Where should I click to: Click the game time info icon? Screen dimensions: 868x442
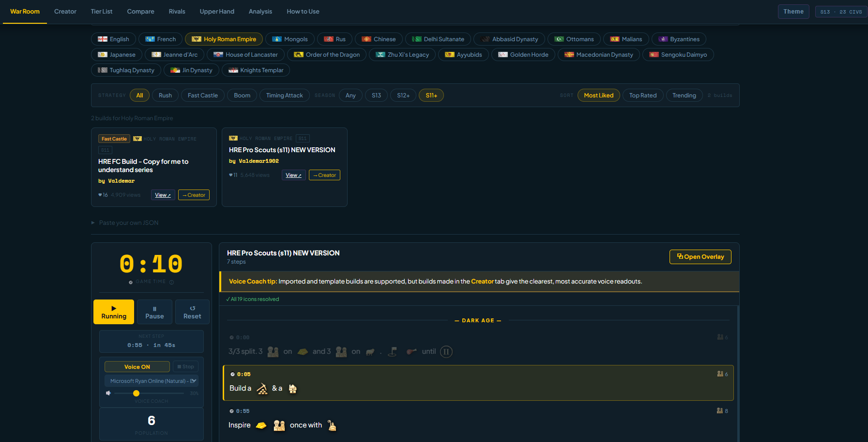(x=171, y=282)
